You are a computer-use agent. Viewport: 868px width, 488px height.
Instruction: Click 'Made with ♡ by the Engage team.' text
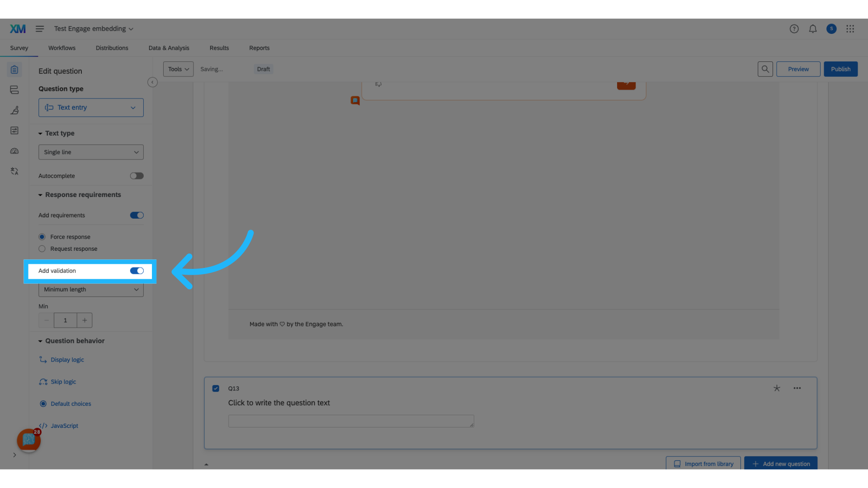pos(296,324)
